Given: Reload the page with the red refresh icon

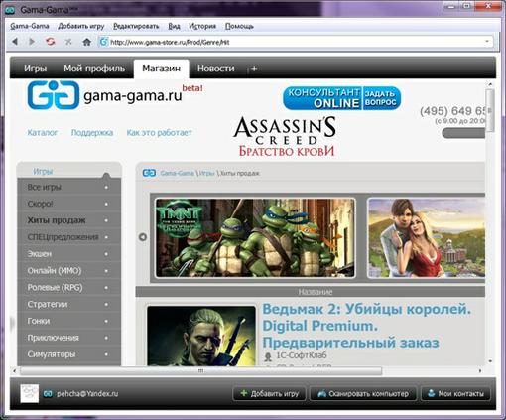Looking at the screenshot, I should 50,42.
